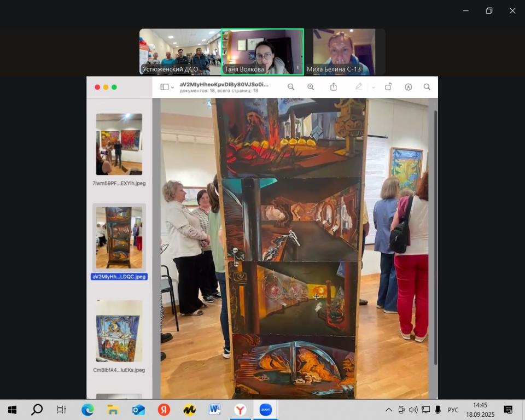Open the yellow squiggle app on the taskbar
The height and width of the screenshot is (420, 525).
pyautogui.click(x=190, y=410)
